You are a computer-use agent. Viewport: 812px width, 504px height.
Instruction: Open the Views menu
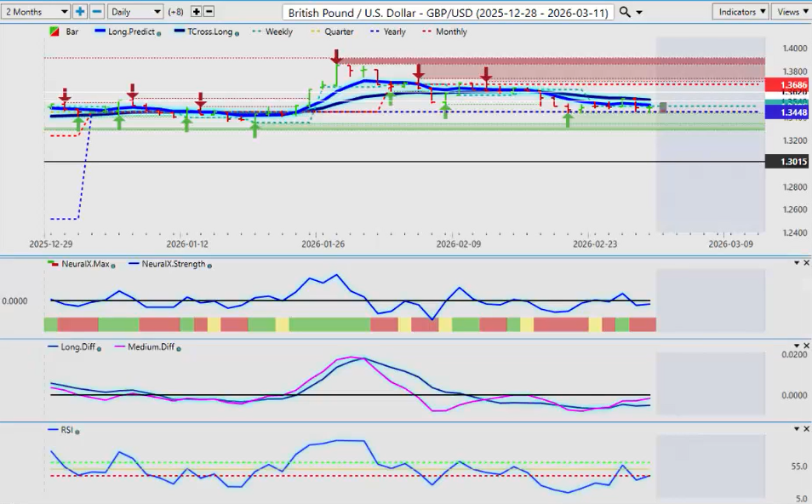tap(792, 12)
